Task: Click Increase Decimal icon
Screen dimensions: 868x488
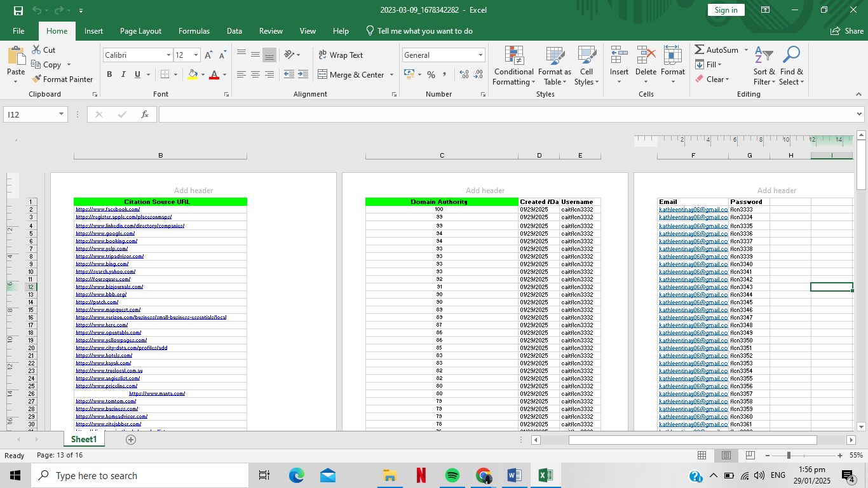Action: [x=464, y=74]
